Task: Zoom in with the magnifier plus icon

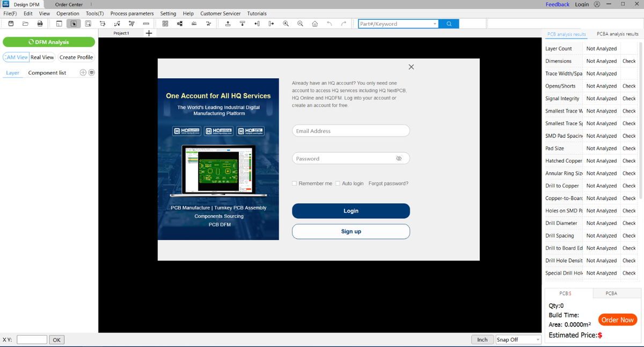Action: (286, 24)
